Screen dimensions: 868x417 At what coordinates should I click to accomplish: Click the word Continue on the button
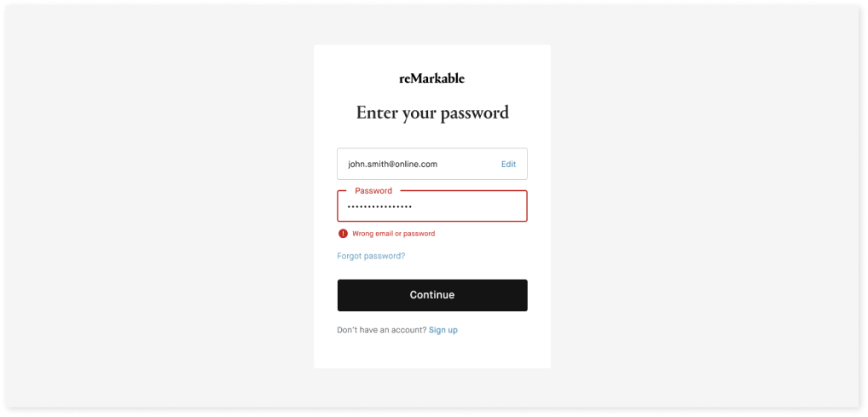[x=431, y=295]
